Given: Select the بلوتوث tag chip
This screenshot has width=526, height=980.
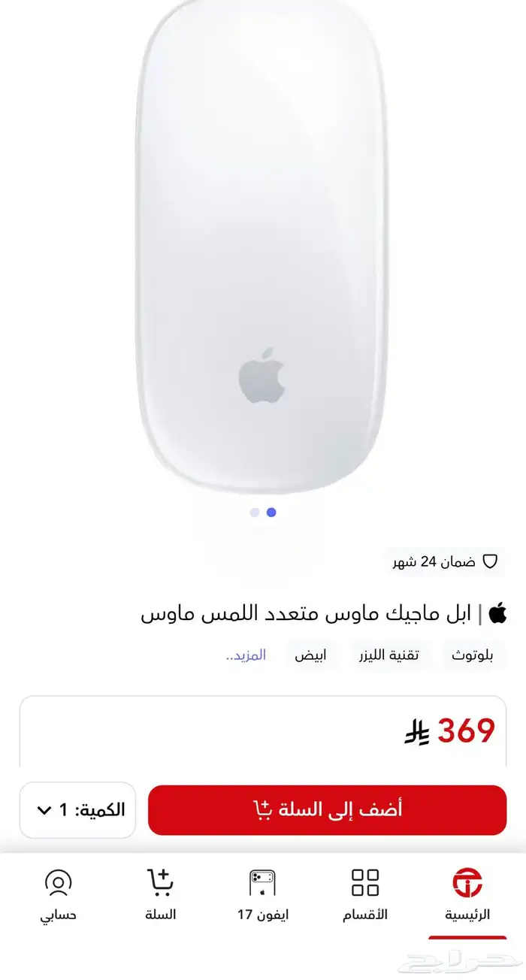Looking at the screenshot, I should (473, 655).
